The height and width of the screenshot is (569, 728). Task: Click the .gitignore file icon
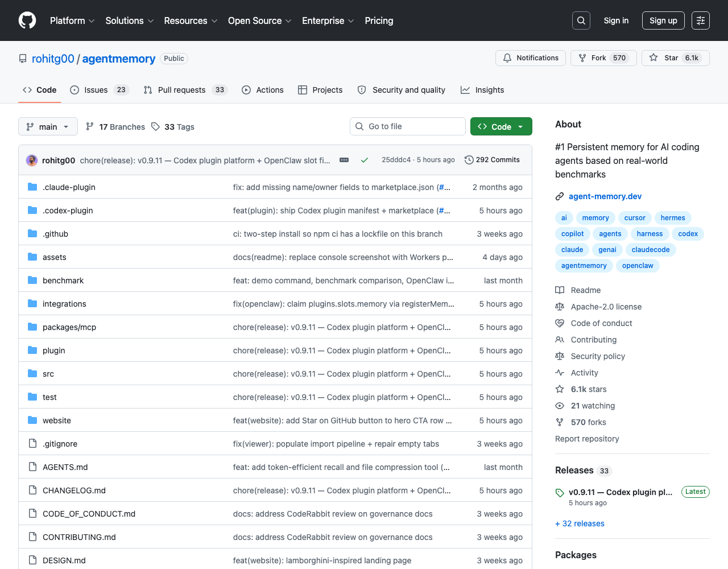32,444
